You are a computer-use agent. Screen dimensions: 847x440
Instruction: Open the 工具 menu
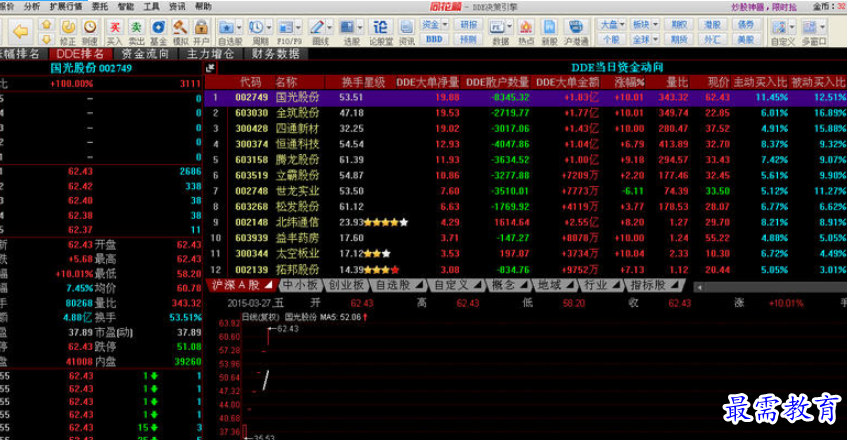tap(151, 6)
